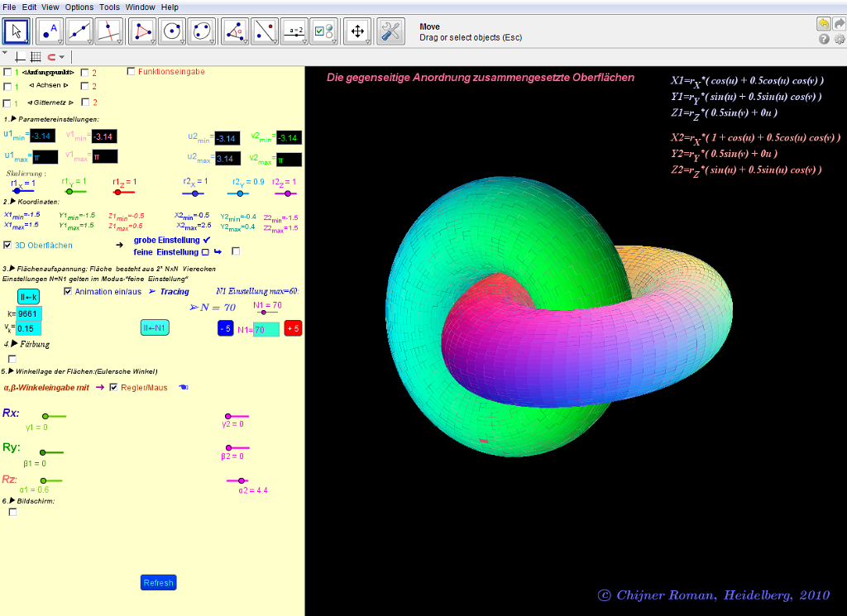
Task: Open the point capturing magnet dropdown
Action: pyautogui.click(x=62, y=57)
